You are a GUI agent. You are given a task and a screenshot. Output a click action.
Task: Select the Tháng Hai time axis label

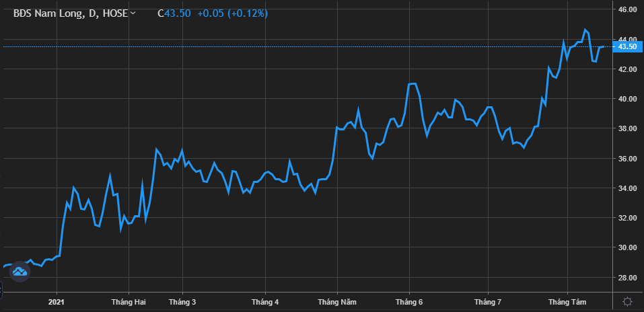click(129, 302)
